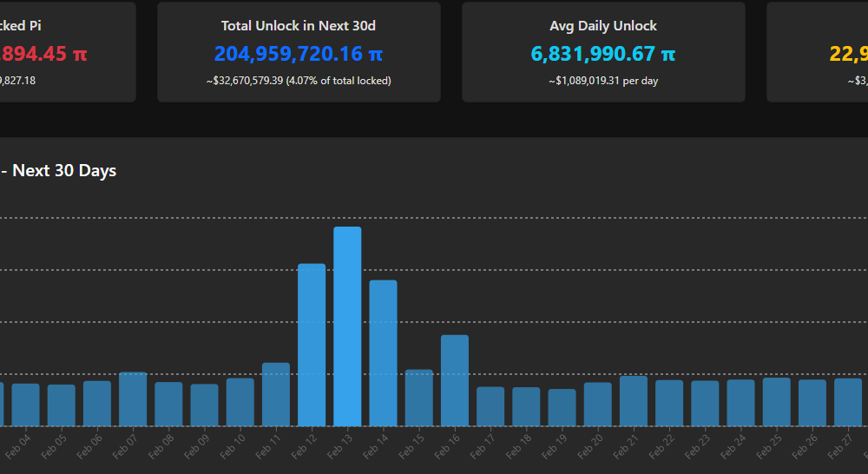The width and height of the screenshot is (868, 474).
Task: Click the Feb 17 bar
Action: tap(490, 406)
